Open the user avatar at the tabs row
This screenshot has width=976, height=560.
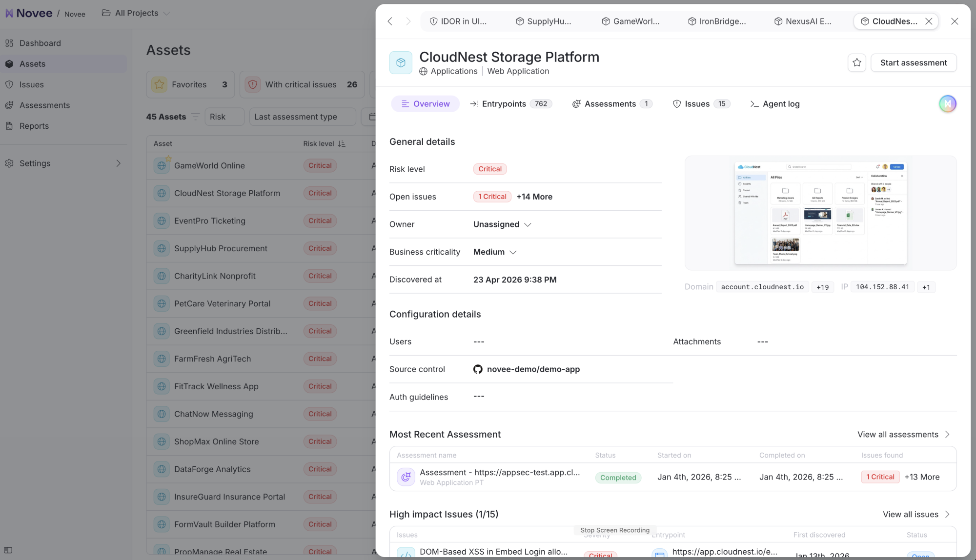(x=947, y=104)
